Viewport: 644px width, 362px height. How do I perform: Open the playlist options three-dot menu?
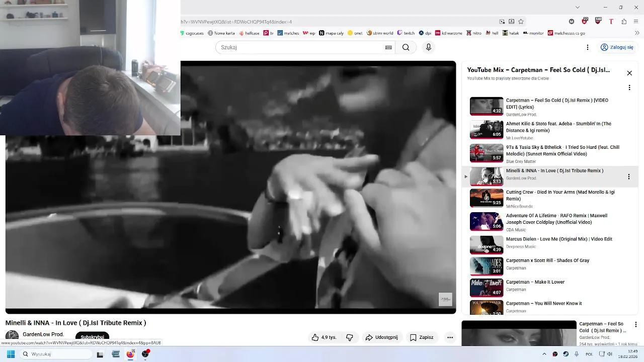[x=629, y=87]
